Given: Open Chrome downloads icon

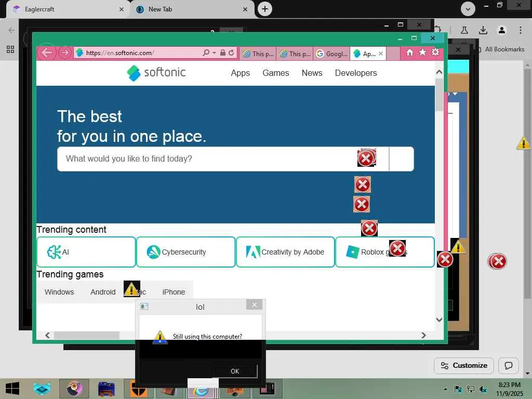Looking at the screenshot, I should pyautogui.click(x=483, y=30).
